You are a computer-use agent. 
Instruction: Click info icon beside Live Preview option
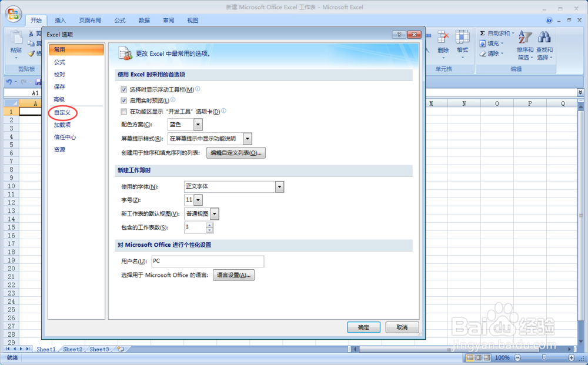(x=173, y=100)
